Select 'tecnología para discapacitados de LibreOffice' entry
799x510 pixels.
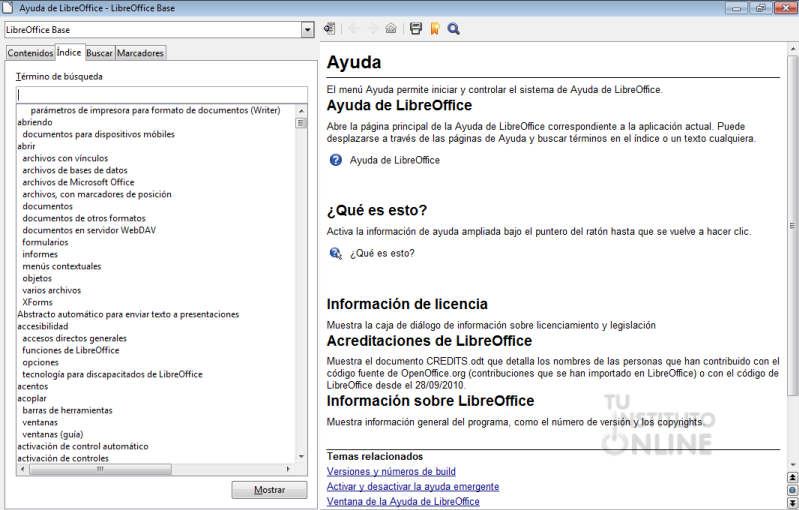[x=112, y=374]
